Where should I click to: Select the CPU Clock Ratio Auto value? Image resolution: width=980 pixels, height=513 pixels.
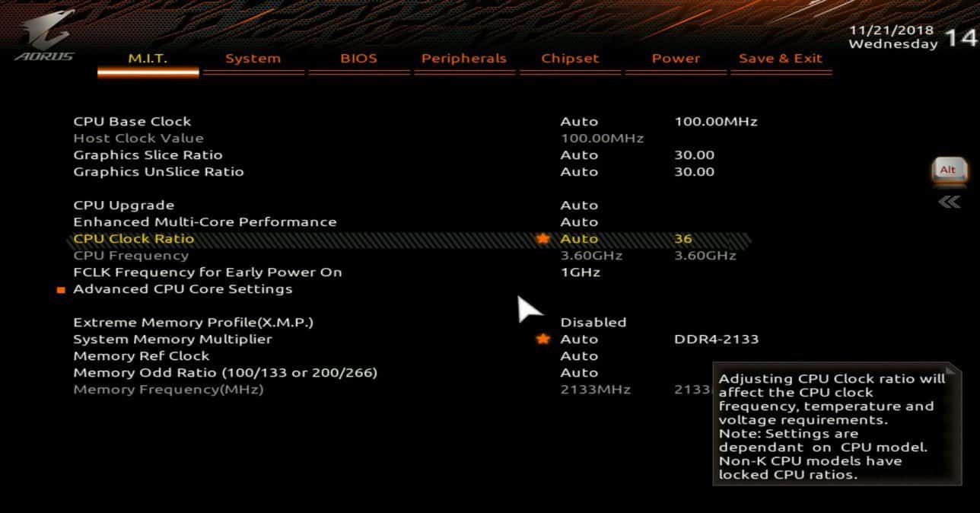pyautogui.click(x=579, y=239)
